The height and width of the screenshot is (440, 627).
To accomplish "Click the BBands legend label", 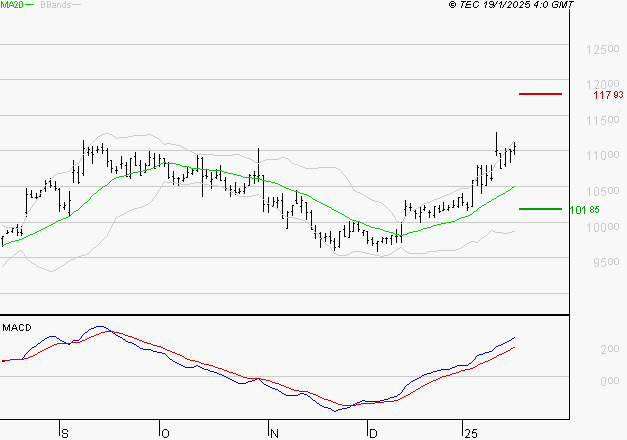I will pyautogui.click(x=56, y=5).
